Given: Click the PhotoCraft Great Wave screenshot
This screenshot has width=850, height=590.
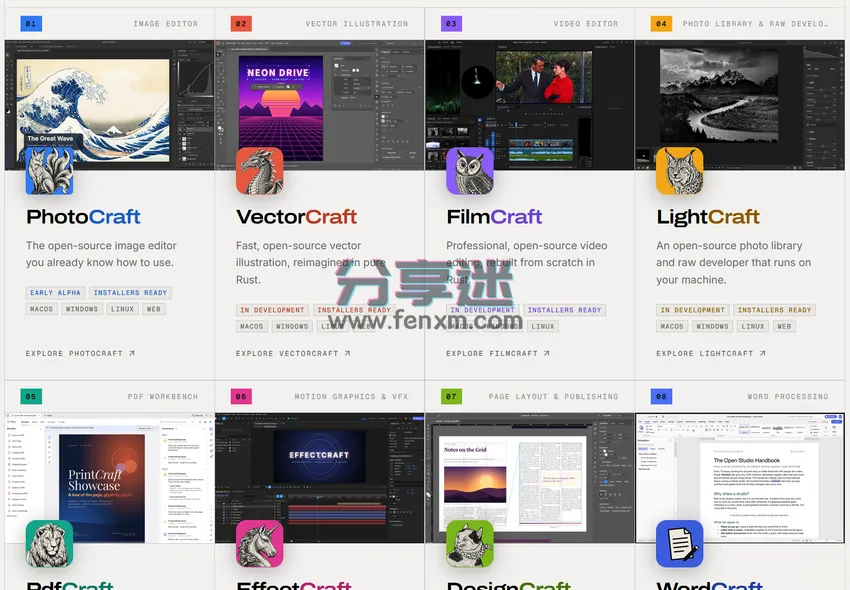Looking at the screenshot, I should (x=110, y=105).
